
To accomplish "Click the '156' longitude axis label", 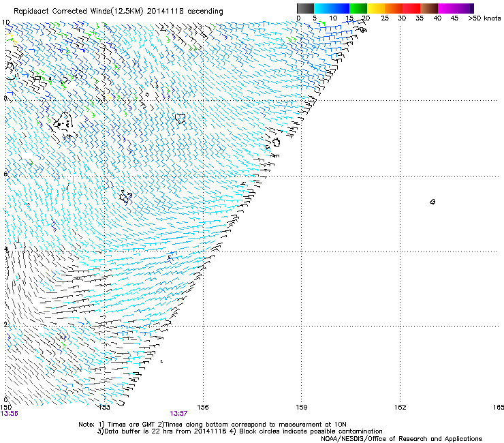I will 203,408.
